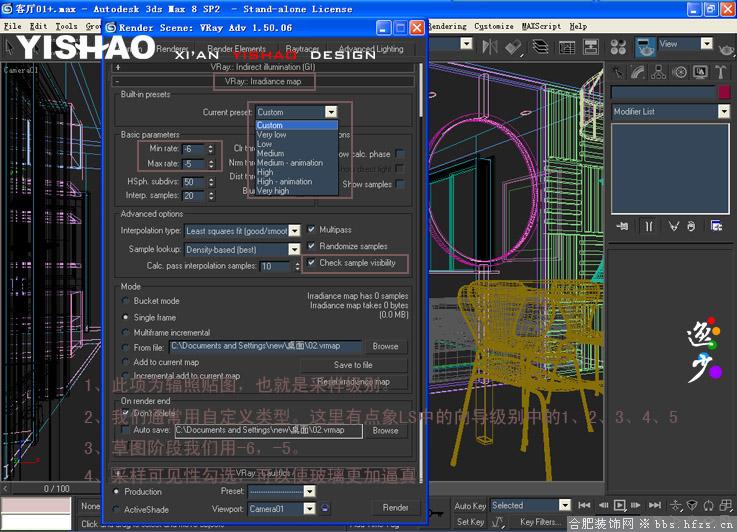Viewport: 737px width, 532px height.
Task: Click Pin Stack icon under modifier stack
Action: [x=622, y=227]
